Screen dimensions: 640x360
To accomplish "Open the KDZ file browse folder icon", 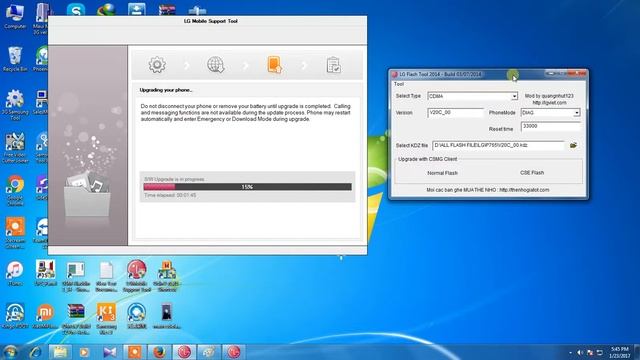I will coord(573,145).
